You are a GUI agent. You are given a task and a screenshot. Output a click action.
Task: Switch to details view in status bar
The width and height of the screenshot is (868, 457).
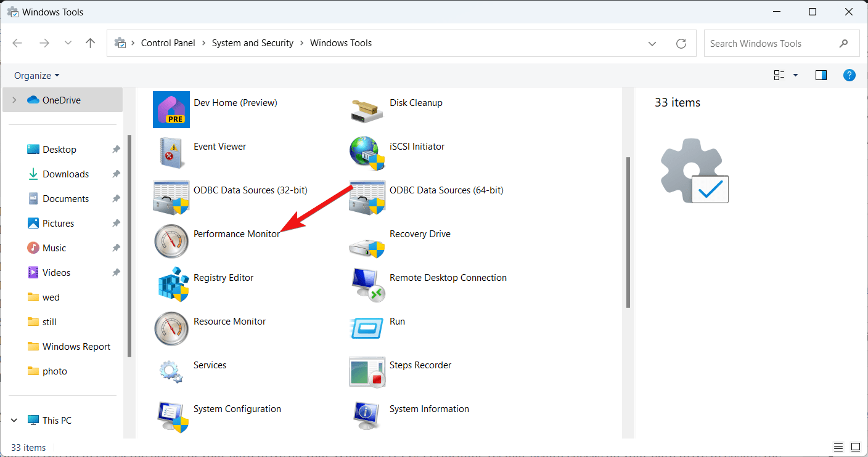838,447
